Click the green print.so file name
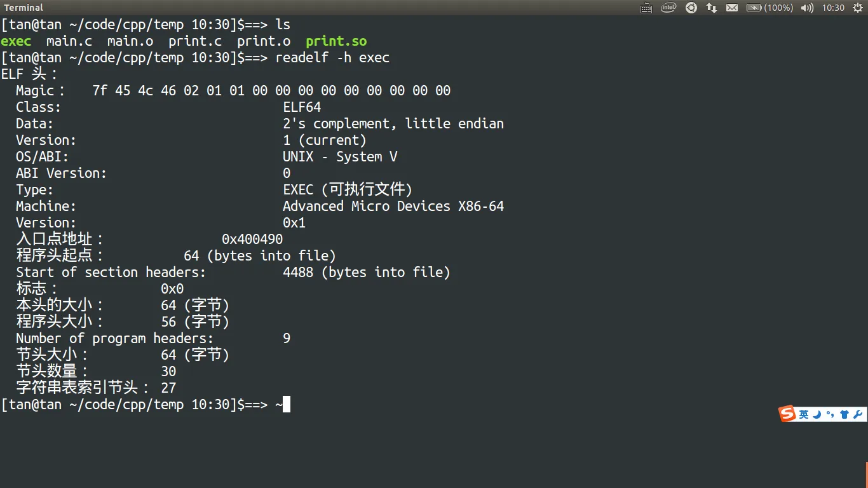The height and width of the screenshot is (488, 868). (336, 41)
